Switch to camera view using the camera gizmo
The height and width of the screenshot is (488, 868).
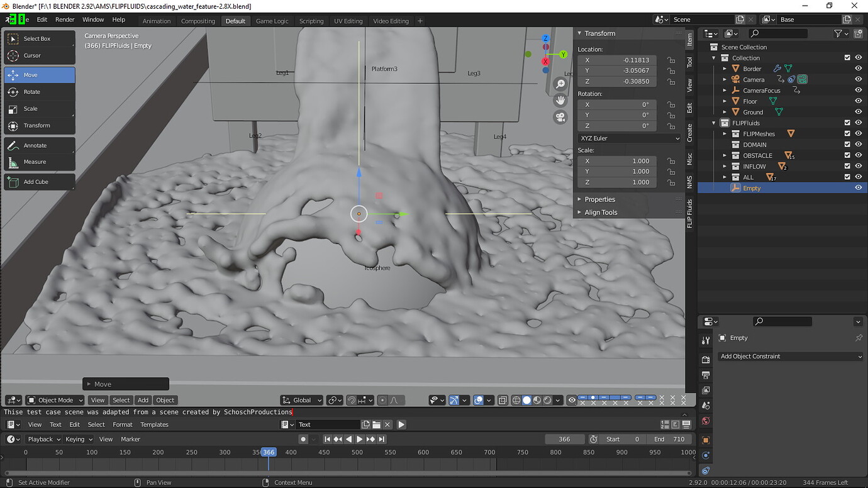tap(560, 117)
